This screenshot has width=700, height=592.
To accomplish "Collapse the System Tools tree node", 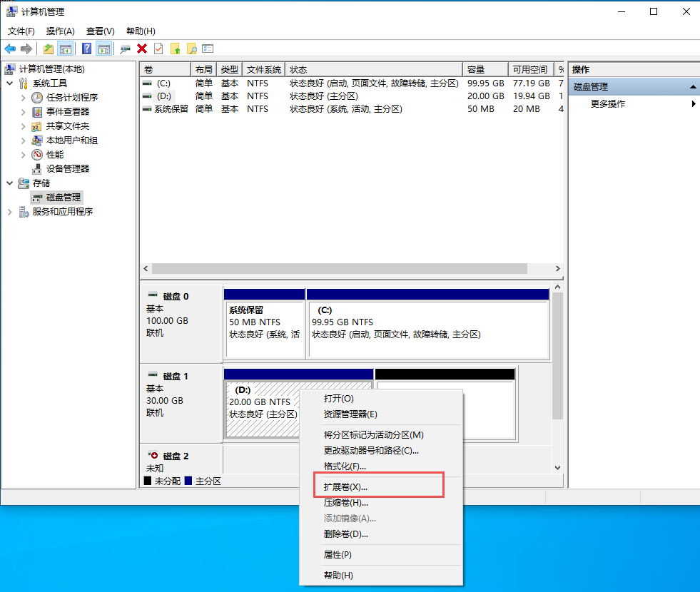I will [10, 83].
